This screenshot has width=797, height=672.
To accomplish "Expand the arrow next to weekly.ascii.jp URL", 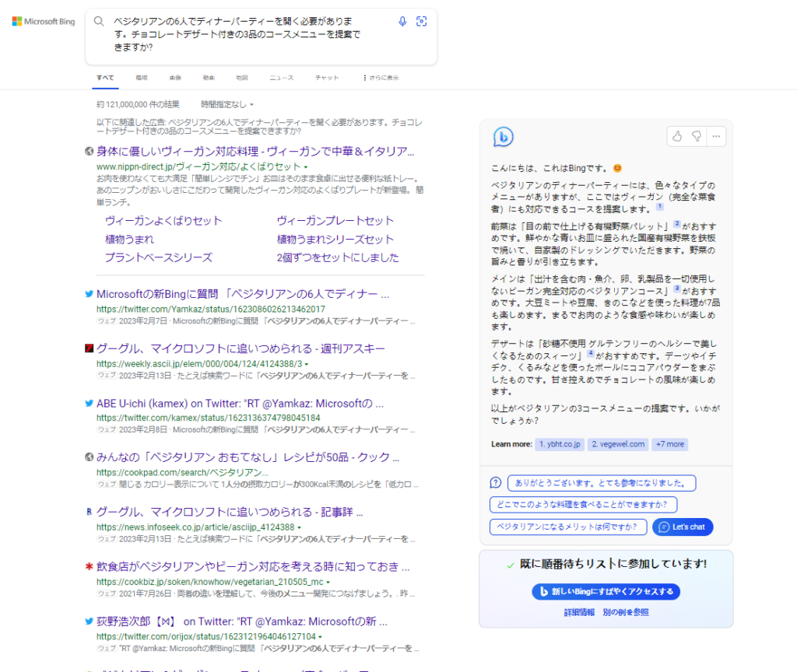I will tap(307, 364).
